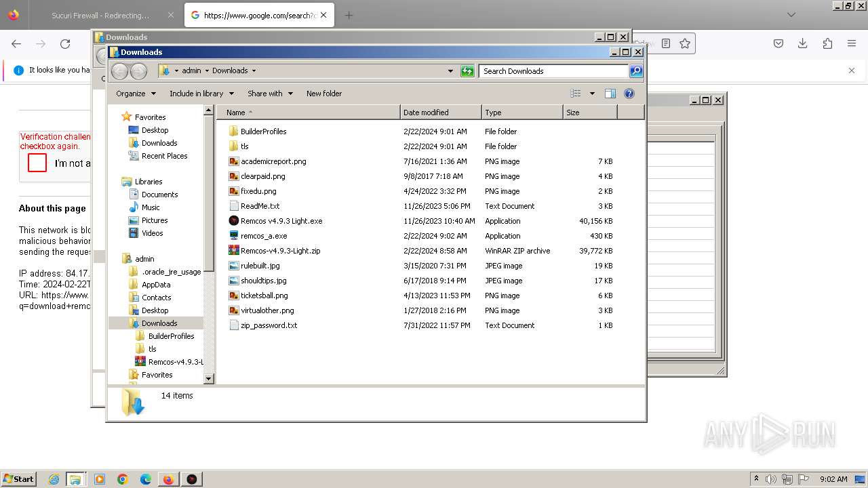Select rulebuilt.jpg file
Screen dimensions: 868x488
tap(254, 266)
